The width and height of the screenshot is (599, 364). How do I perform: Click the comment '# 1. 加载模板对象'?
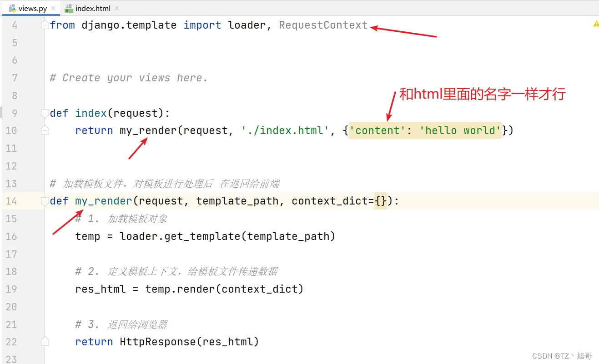[x=121, y=219]
